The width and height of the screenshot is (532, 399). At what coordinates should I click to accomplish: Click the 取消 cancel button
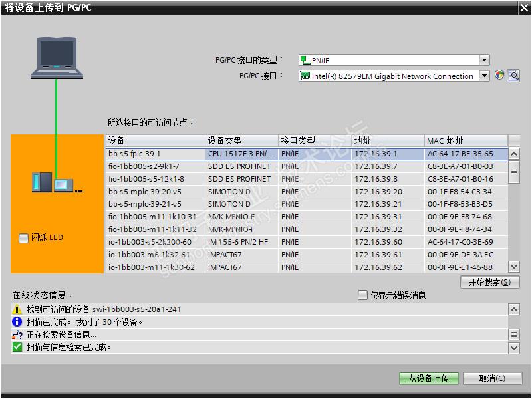point(492,378)
